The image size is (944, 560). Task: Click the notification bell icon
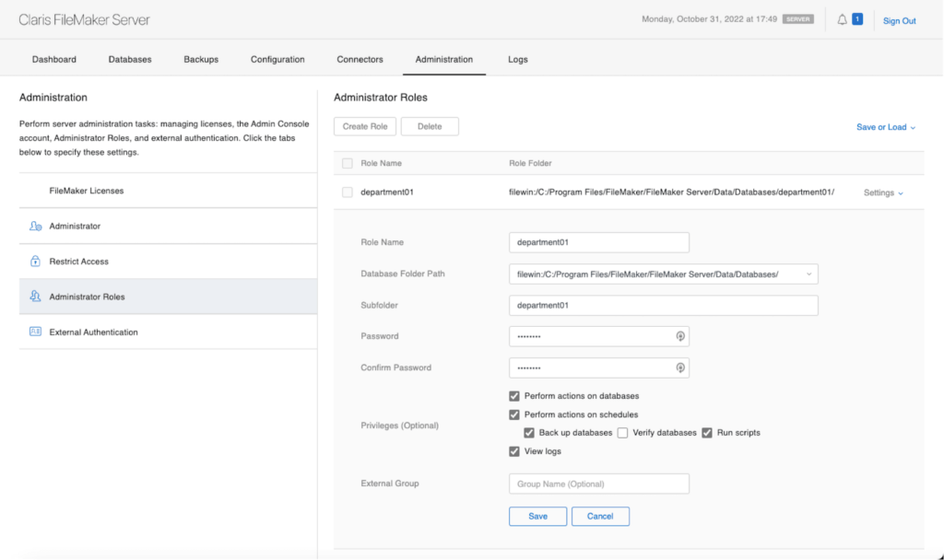[842, 20]
